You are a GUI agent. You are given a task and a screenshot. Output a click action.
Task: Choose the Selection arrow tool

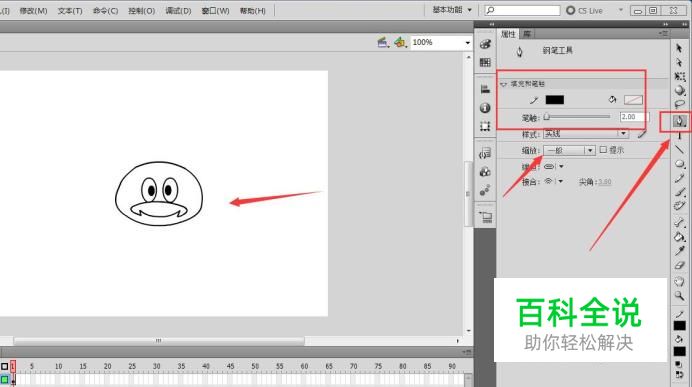pos(679,48)
